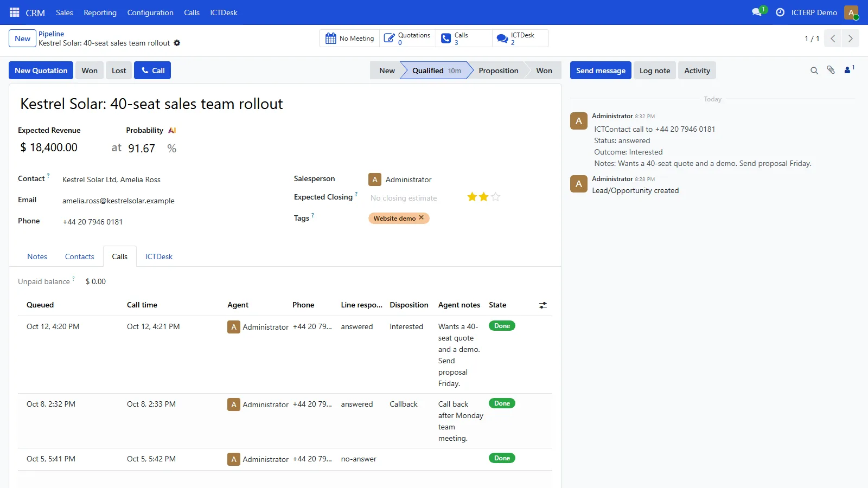Remove the Website demo tag
Image resolution: width=868 pixels, height=488 pixels.
click(x=422, y=217)
